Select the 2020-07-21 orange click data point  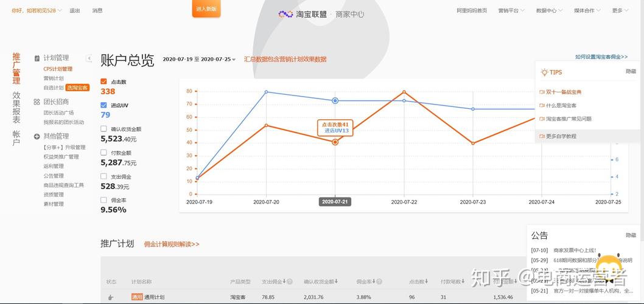(x=335, y=142)
